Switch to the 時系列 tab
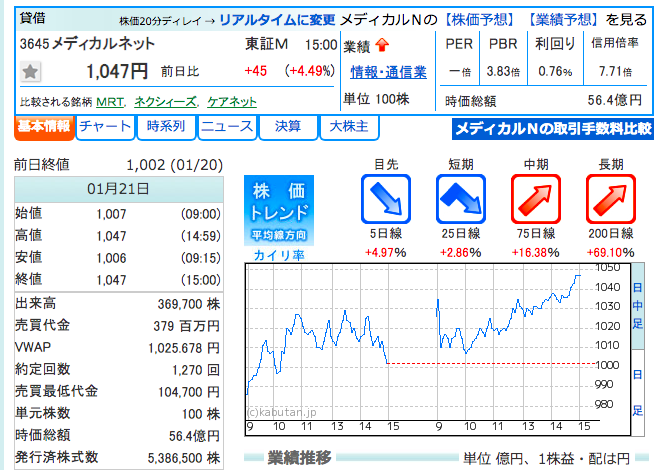The height and width of the screenshot is (470, 659). pos(166,127)
